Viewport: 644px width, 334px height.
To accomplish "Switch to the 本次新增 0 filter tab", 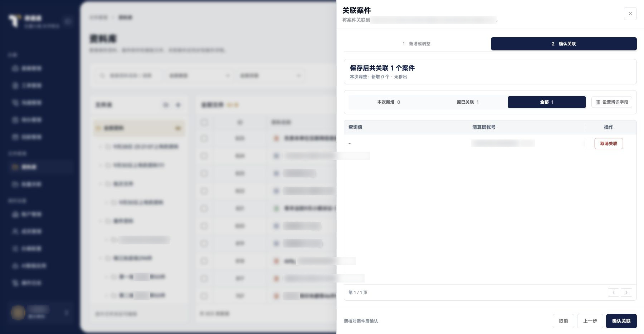I will pyautogui.click(x=389, y=102).
